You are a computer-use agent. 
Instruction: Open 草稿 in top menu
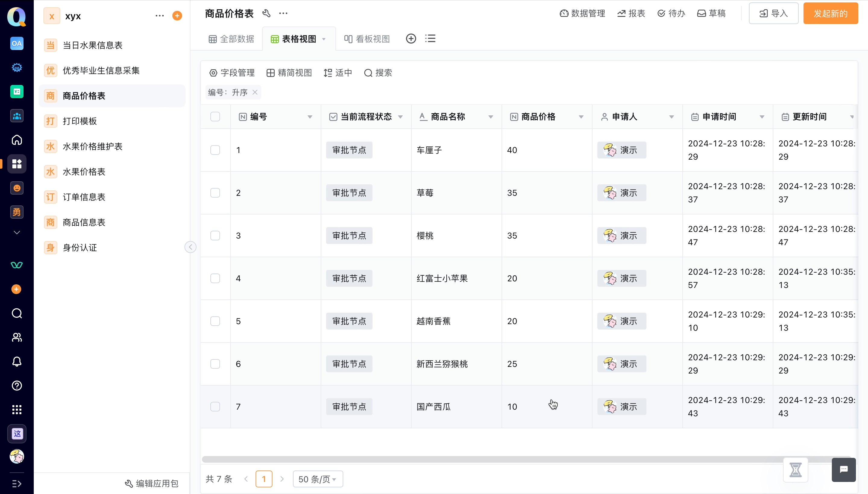(711, 14)
